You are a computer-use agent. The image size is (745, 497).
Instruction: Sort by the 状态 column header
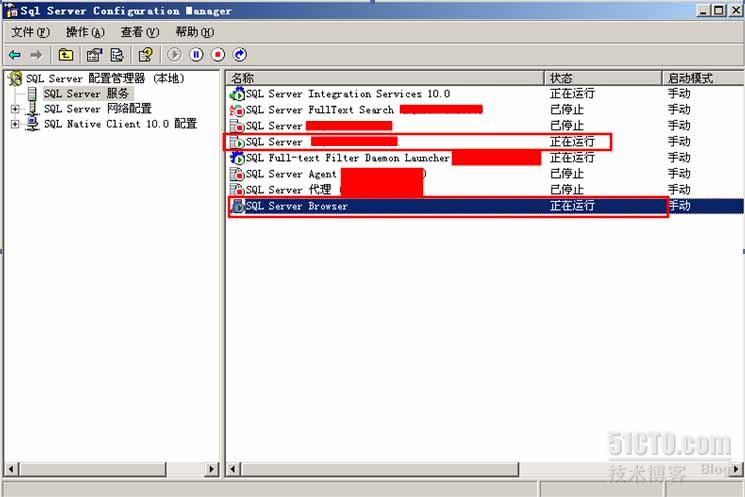click(x=603, y=78)
